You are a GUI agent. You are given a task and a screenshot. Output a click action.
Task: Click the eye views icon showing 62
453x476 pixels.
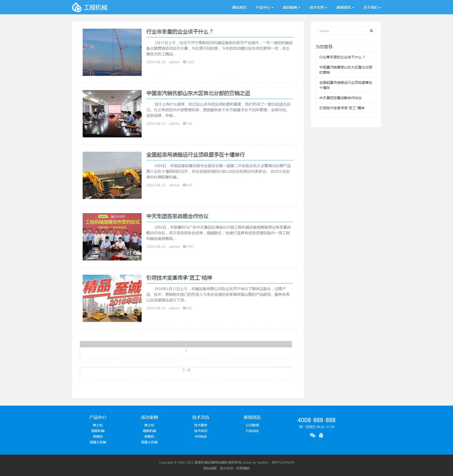185,308
